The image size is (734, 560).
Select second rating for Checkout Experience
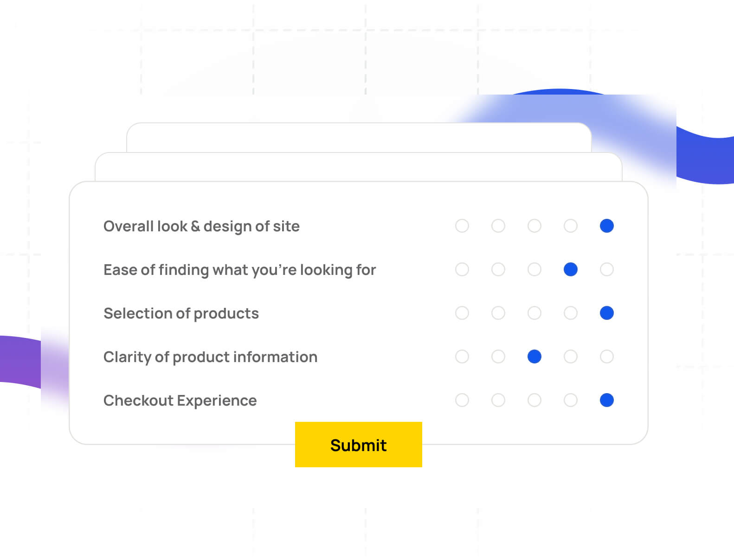[x=498, y=400]
